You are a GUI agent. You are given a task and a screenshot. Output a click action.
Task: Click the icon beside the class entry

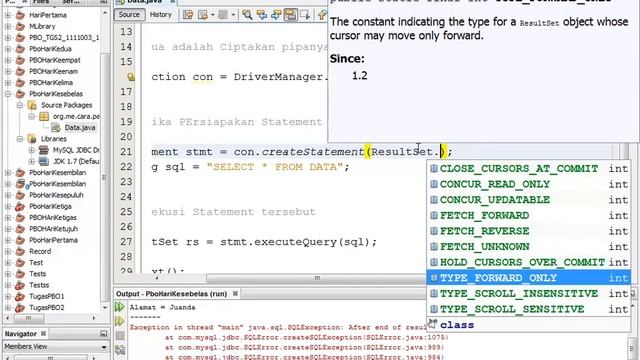[433, 324]
